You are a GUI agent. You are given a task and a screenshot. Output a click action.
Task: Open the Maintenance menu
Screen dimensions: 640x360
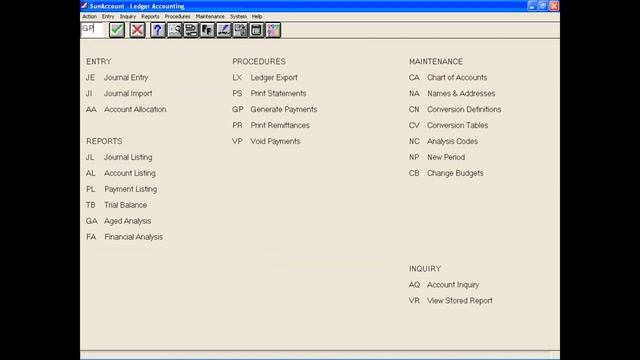[210, 16]
